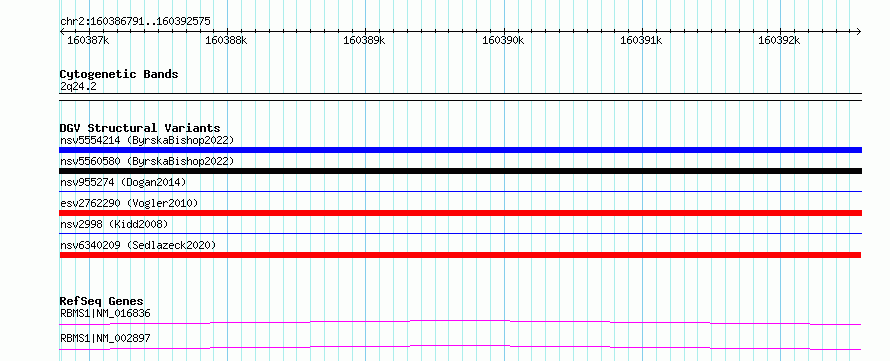
Task: Click the chr2:160386791..160392575 coordinates text
Action: click(x=135, y=22)
